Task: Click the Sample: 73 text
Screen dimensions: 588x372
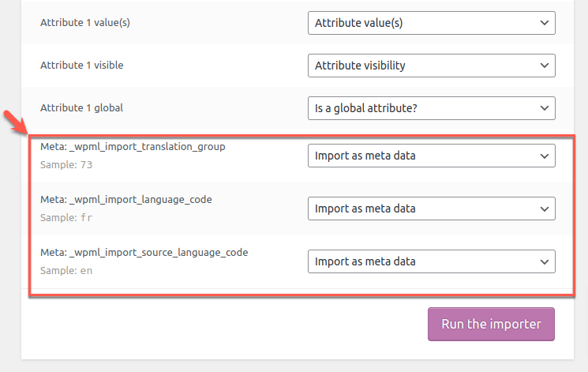Action: [66, 165]
